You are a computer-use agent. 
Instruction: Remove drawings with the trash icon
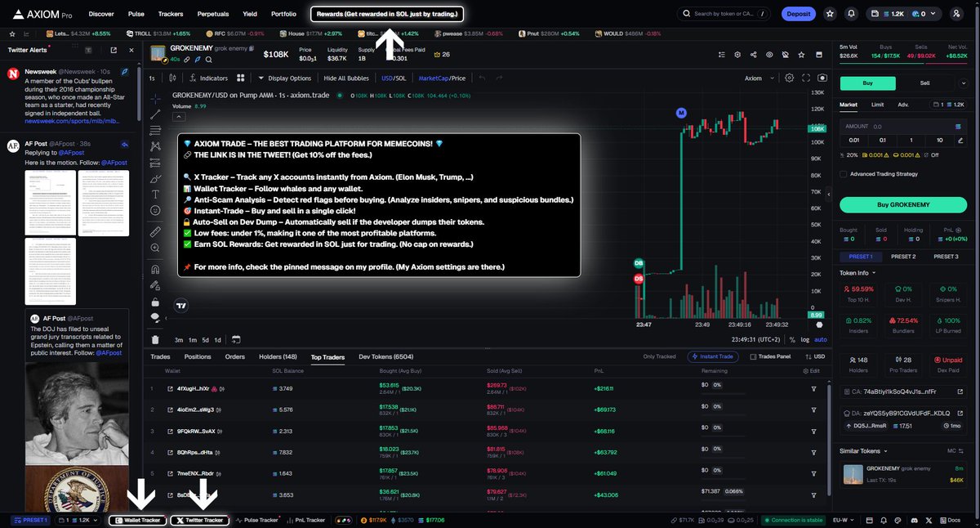click(x=155, y=339)
